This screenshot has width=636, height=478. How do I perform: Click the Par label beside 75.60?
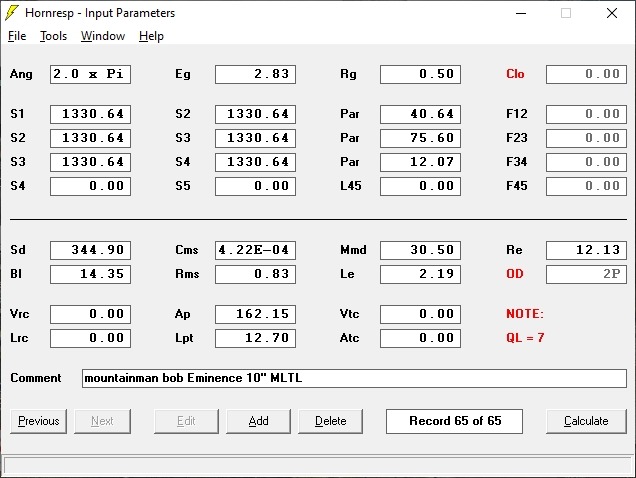(x=350, y=138)
